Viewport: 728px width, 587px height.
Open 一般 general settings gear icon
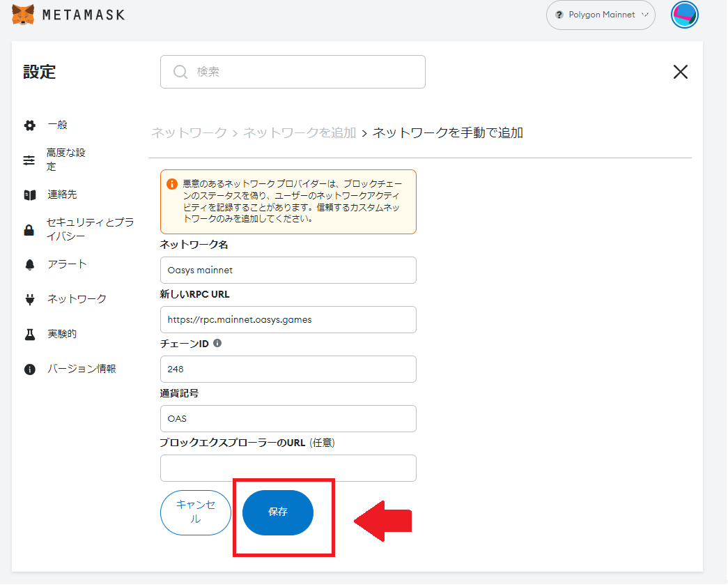[30, 125]
